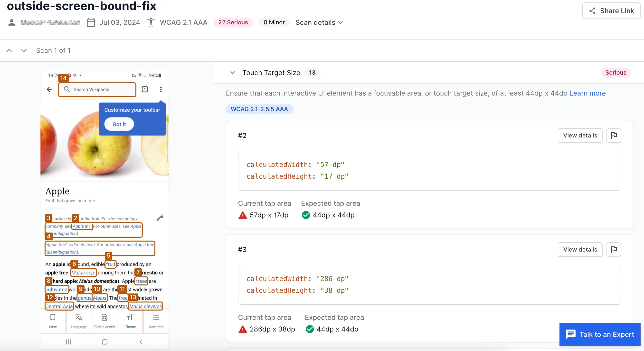Click the three-dot overflow menu in phone preview
644x351 pixels.
[x=161, y=89]
